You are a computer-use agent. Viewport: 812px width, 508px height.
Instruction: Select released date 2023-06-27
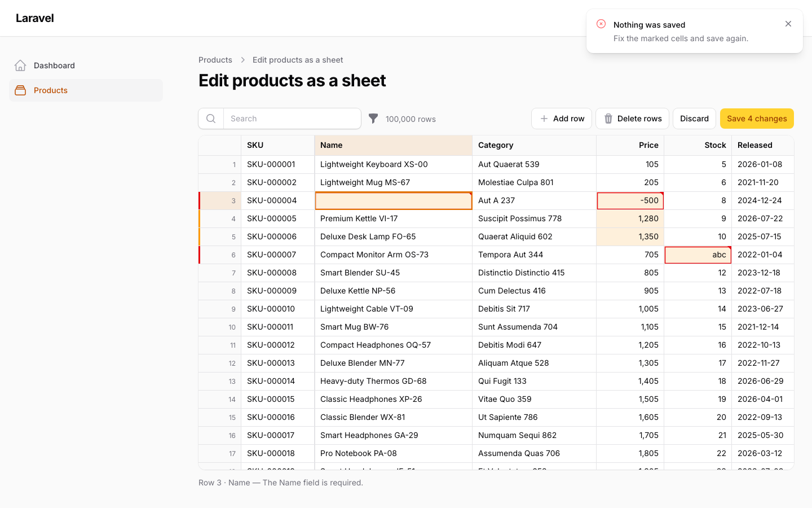763,309
